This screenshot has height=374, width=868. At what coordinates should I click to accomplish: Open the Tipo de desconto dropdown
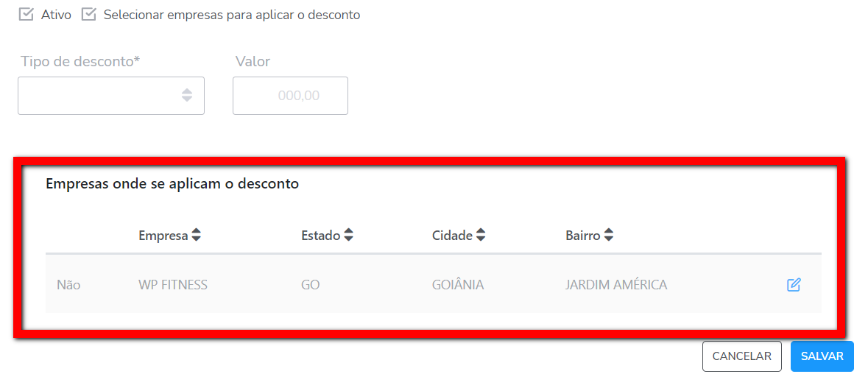111,96
